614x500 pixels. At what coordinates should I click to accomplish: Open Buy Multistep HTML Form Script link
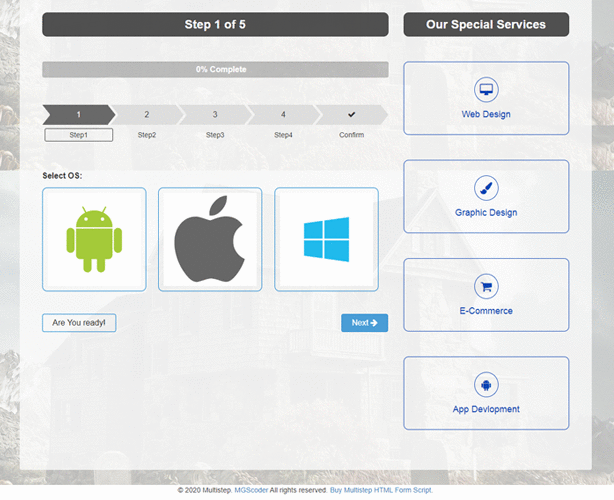tap(381, 490)
